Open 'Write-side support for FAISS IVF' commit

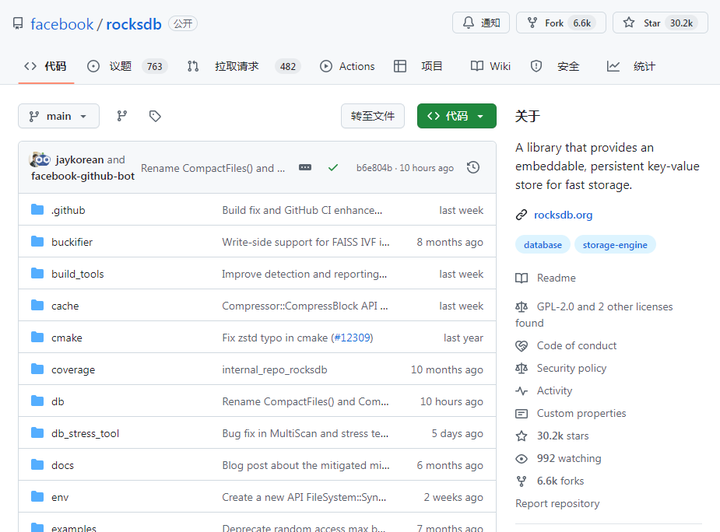point(306,242)
